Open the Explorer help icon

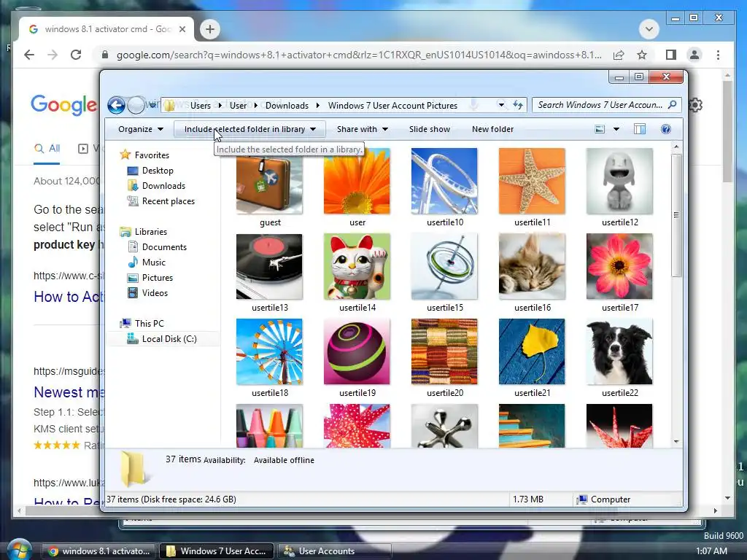pos(666,129)
